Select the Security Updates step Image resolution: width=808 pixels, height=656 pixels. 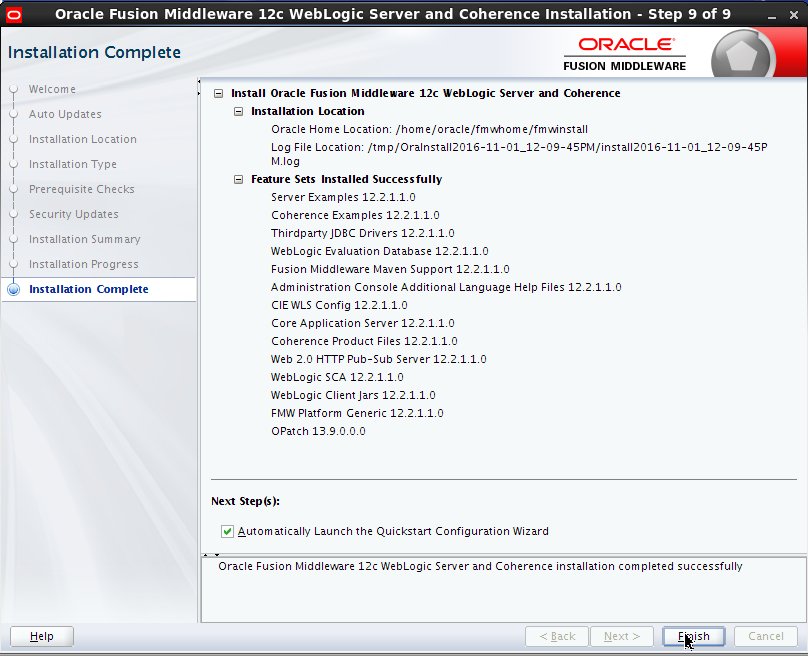(x=74, y=214)
